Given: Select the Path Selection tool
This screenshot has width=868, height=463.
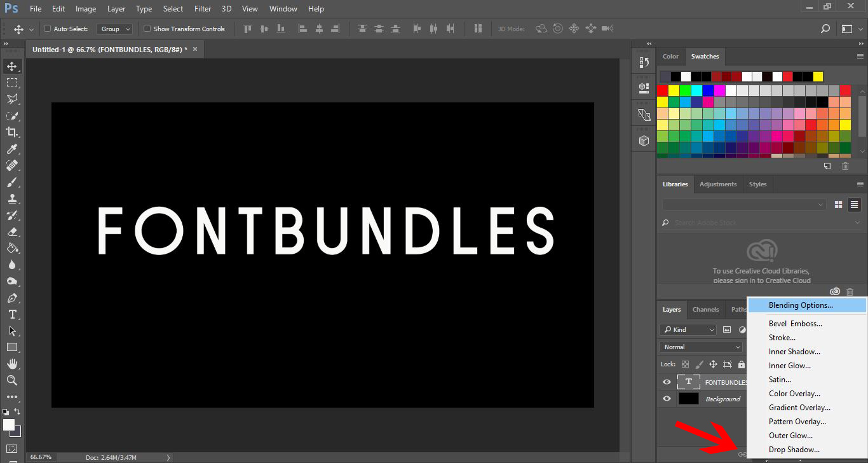Looking at the screenshot, I should point(12,331).
